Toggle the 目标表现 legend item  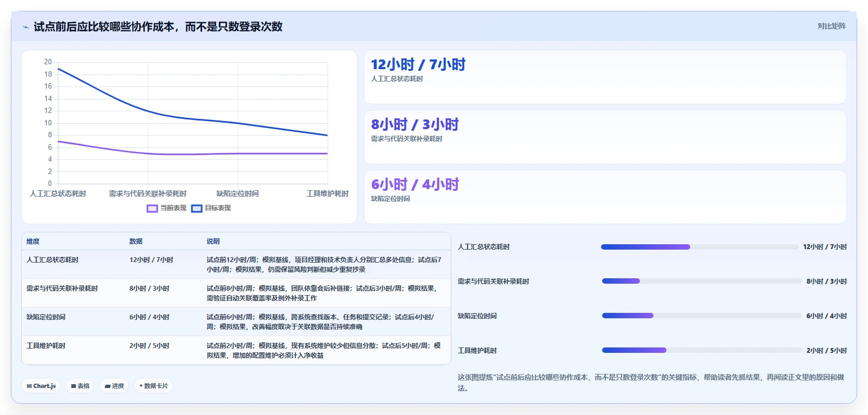[x=211, y=208]
